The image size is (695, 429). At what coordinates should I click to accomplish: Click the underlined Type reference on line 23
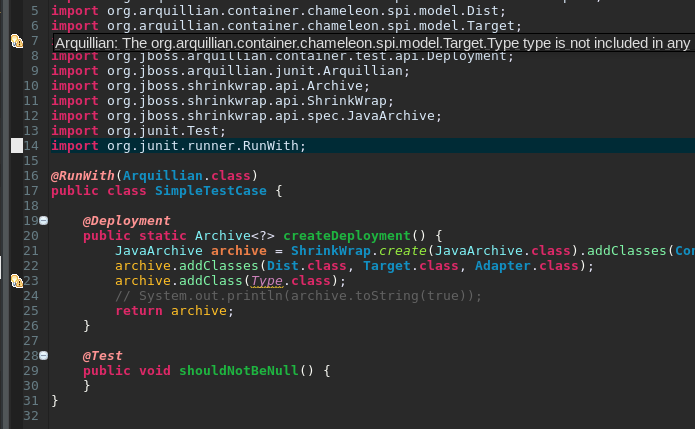[x=267, y=281]
